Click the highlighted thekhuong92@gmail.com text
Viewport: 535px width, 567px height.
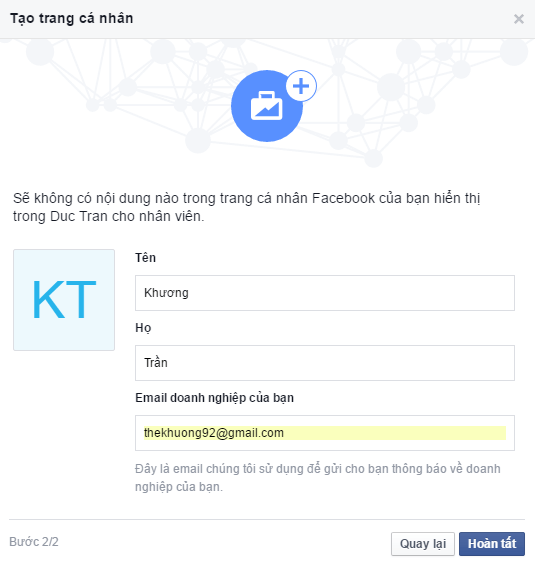pos(214,433)
